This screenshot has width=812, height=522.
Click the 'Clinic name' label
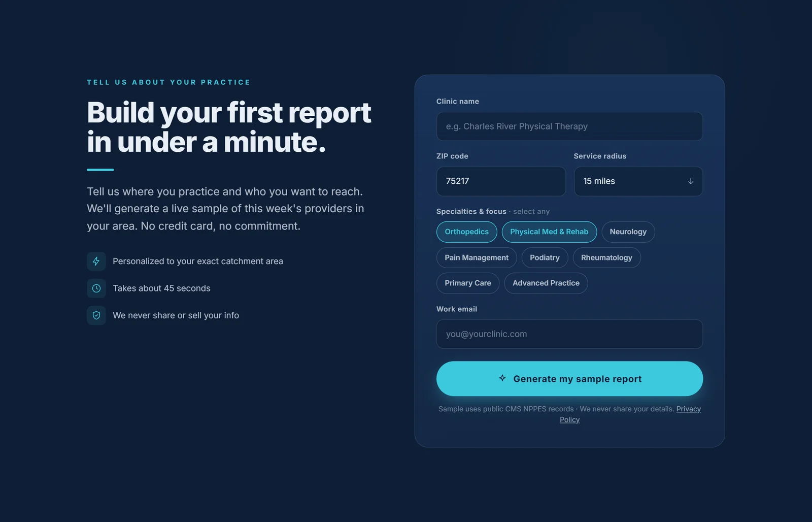[458, 102]
